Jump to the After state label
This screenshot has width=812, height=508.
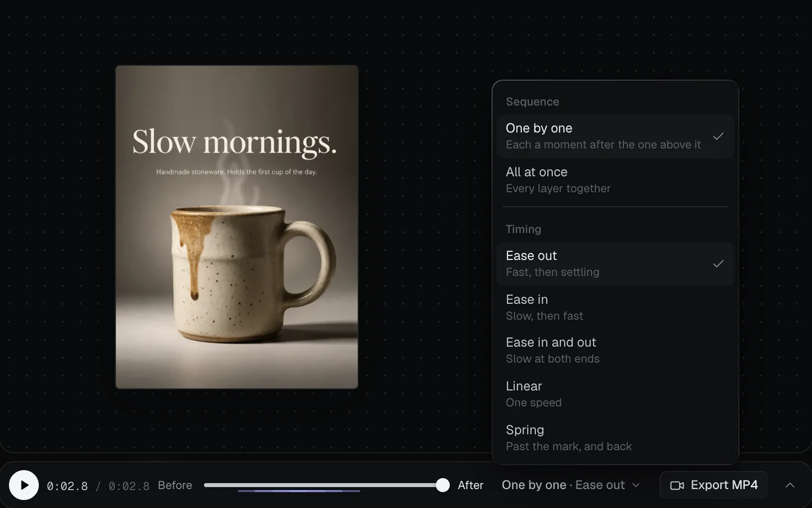point(470,485)
